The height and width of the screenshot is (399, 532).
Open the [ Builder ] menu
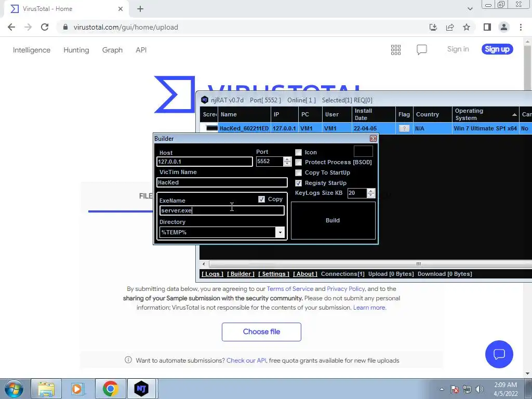point(241,274)
